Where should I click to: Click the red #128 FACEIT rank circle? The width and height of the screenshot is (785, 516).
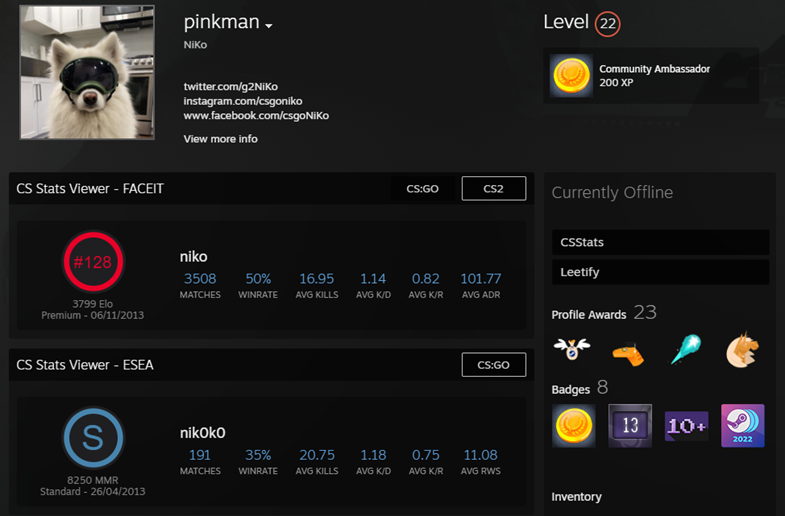coord(92,263)
